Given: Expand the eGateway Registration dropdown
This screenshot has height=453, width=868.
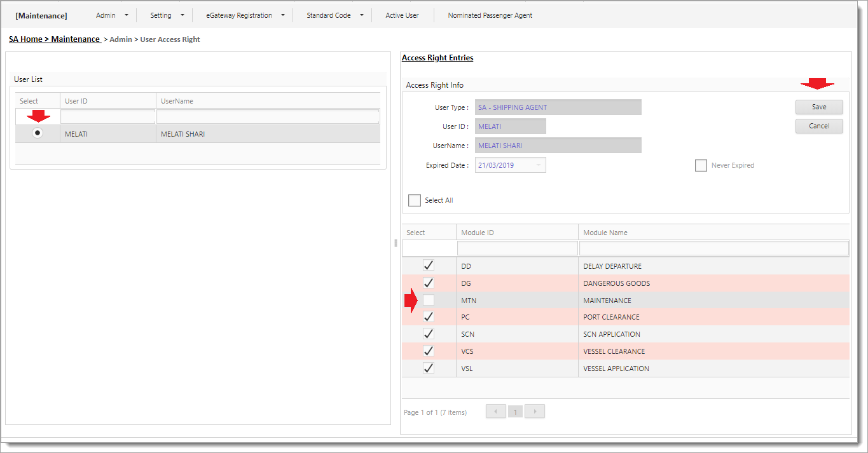Looking at the screenshot, I should [245, 15].
